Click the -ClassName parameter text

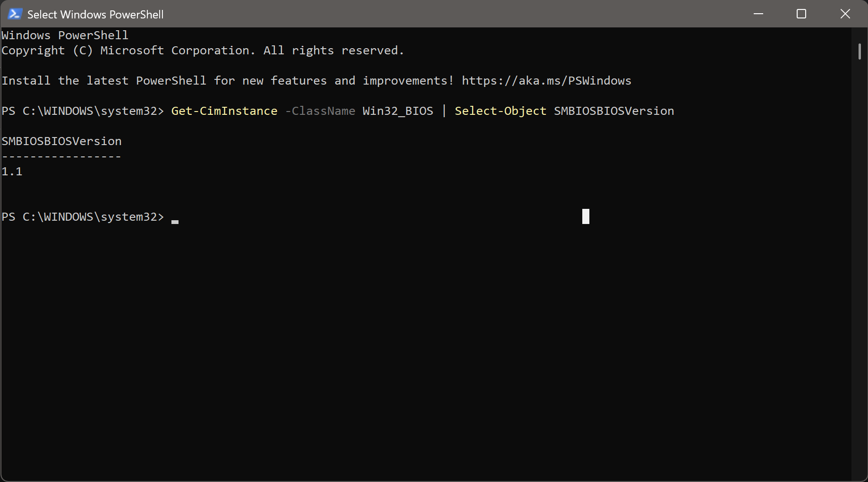(320, 111)
